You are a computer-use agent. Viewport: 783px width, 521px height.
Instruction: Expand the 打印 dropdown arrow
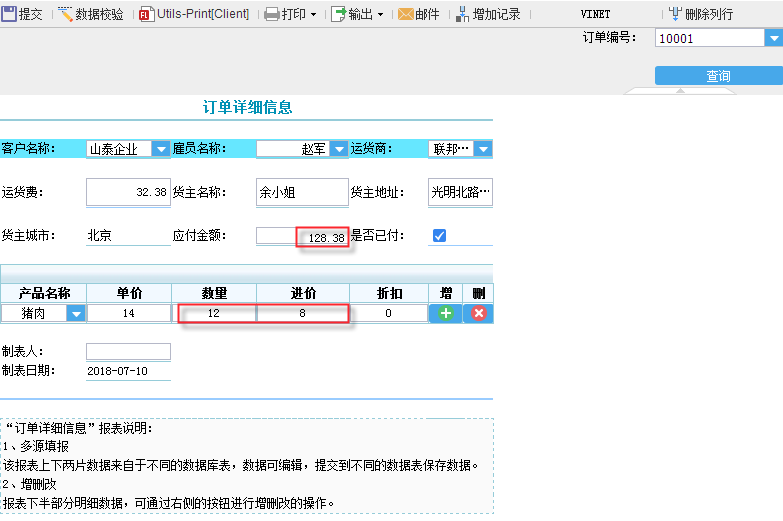[x=314, y=14]
